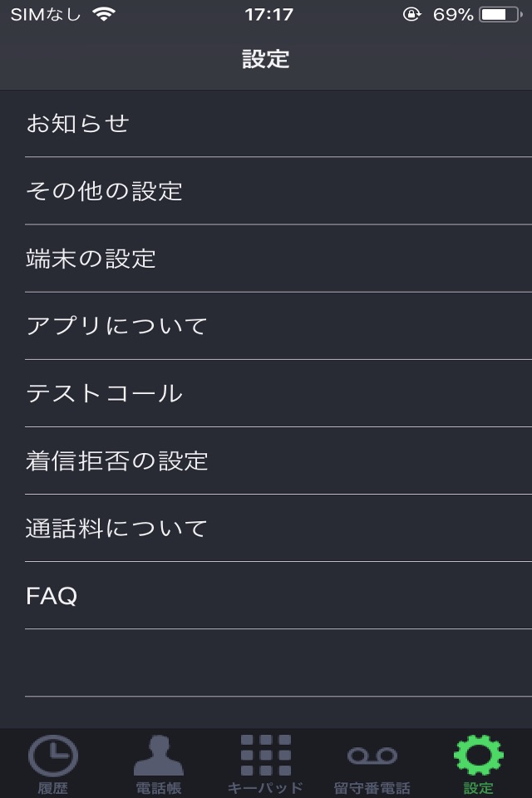532x798 pixels.
Task: Select the キーパッド keypad grid icon
Action: 266,756
